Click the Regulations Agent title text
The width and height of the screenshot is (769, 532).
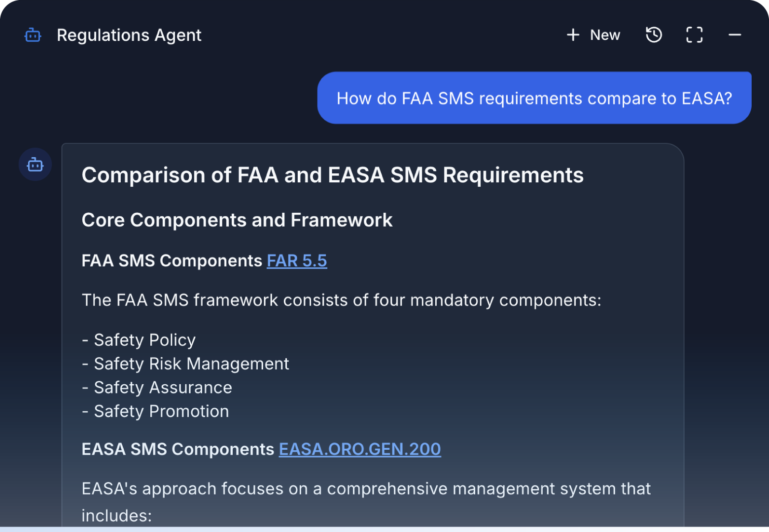129,35
